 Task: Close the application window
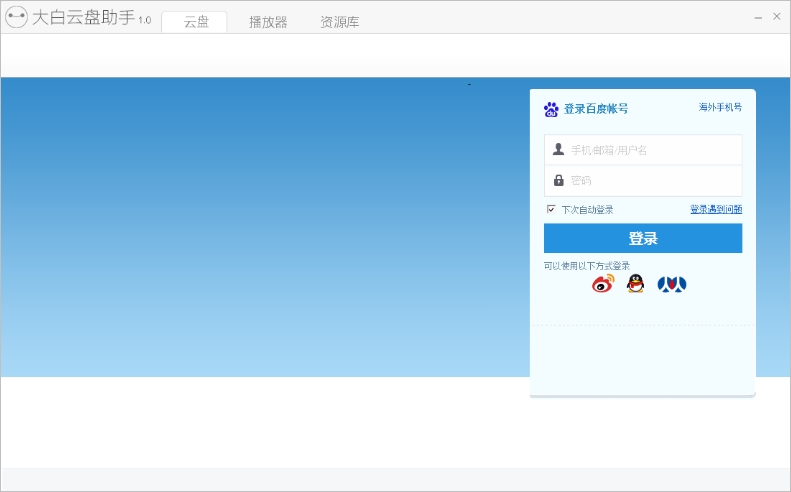pyautogui.click(x=776, y=17)
